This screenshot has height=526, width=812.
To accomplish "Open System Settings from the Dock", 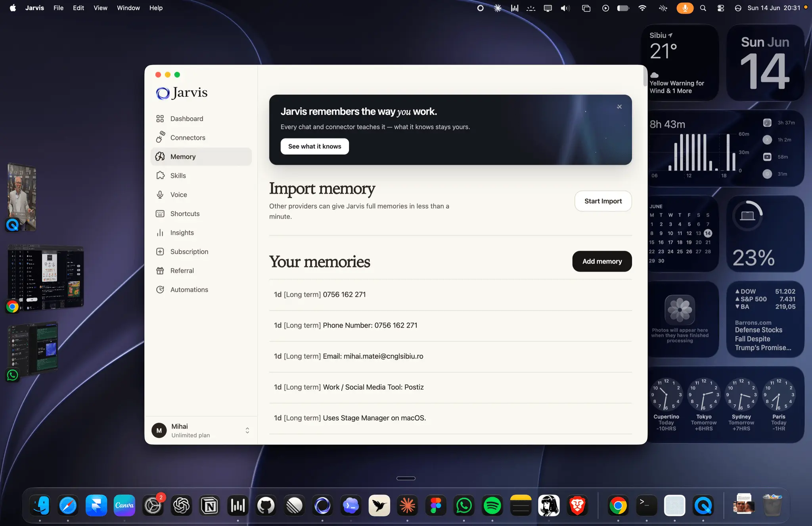I will point(153,505).
